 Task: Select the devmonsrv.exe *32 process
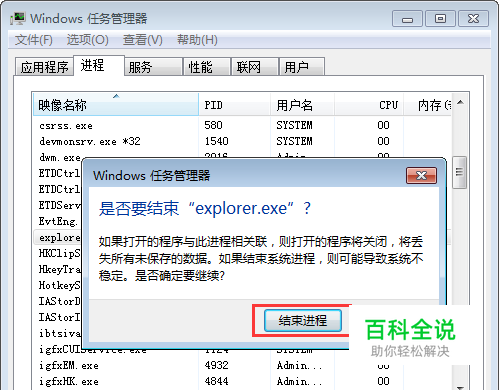(242, 141)
